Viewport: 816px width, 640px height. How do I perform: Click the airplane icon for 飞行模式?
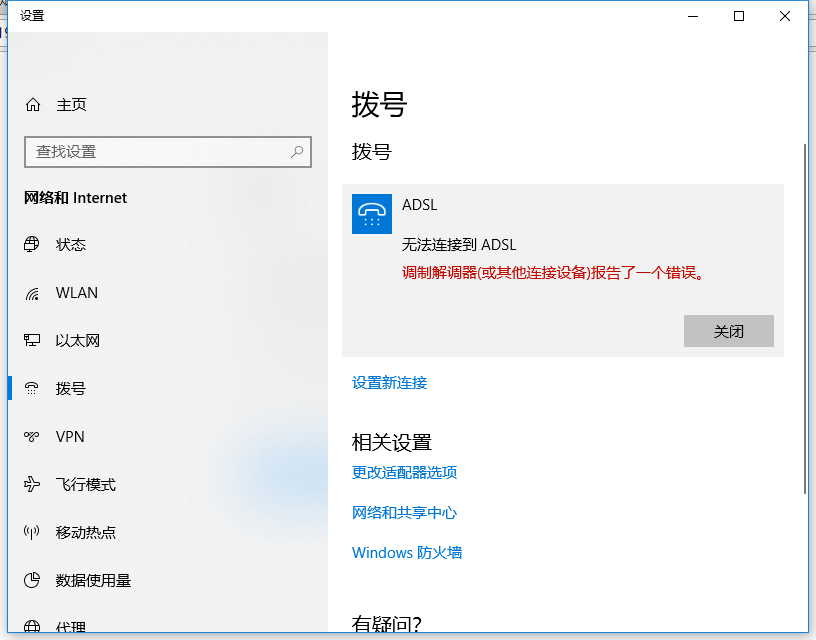[32, 484]
